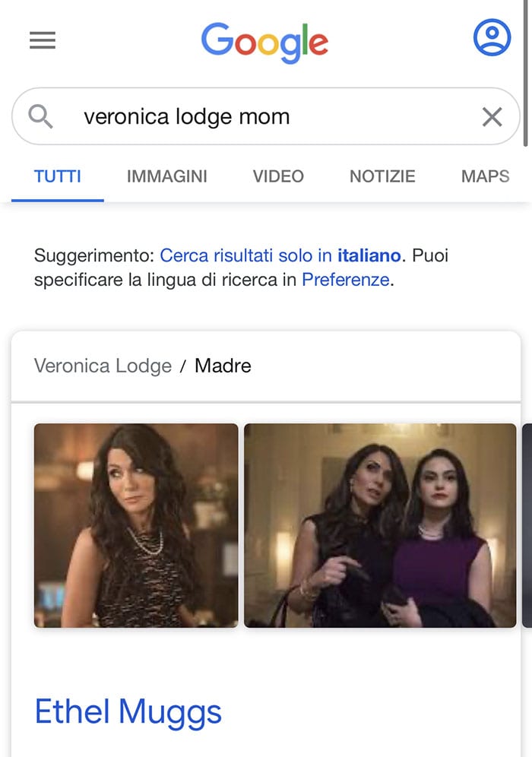
Task: Tap the magnifying glass search icon
Action: pos(40,116)
